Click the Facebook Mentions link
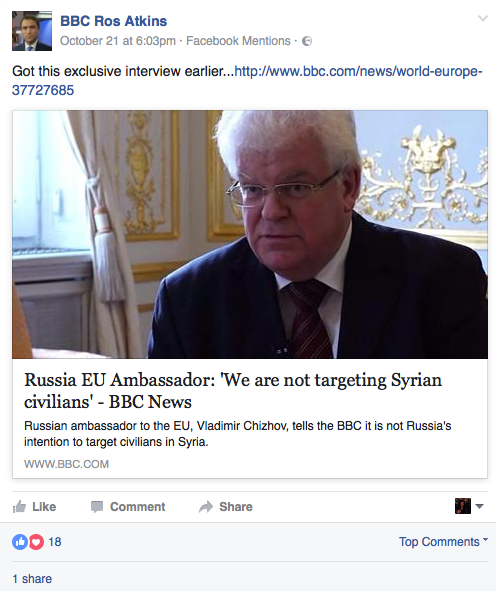 [x=238, y=41]
